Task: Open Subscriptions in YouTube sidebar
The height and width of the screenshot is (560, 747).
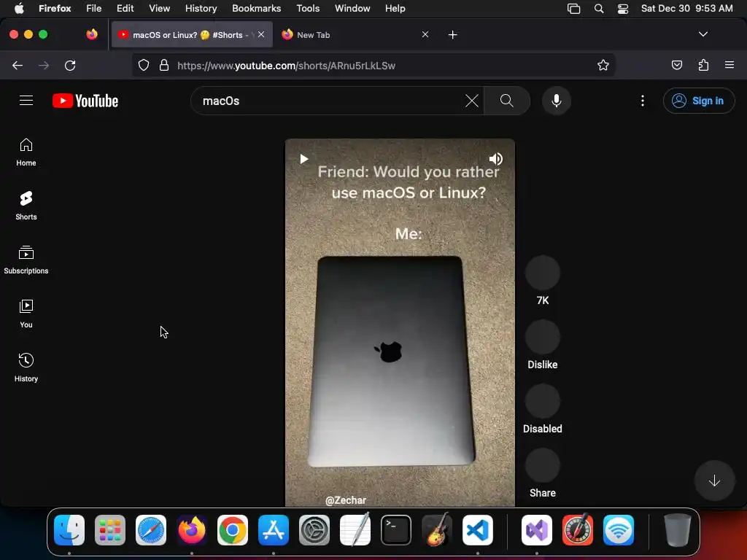Action: click(x=26, y=260)
